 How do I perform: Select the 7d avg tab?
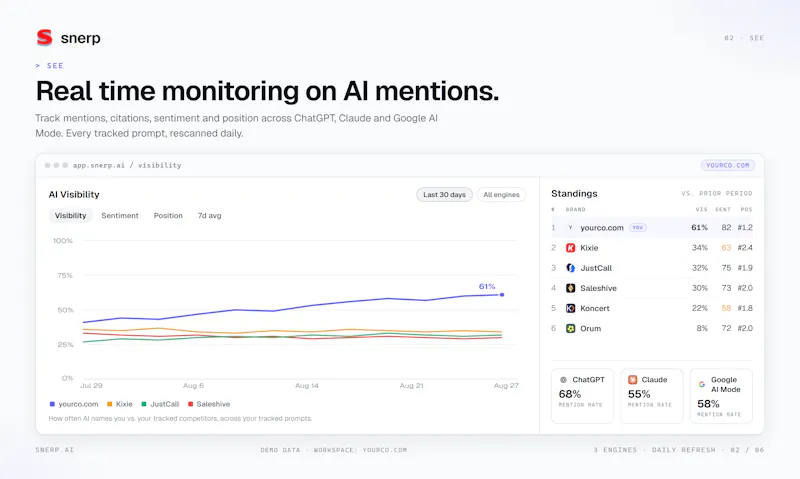point(210,216)
